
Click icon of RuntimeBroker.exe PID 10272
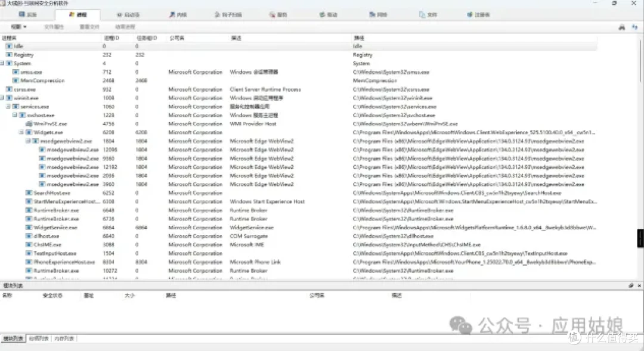[x=29, y=270]
